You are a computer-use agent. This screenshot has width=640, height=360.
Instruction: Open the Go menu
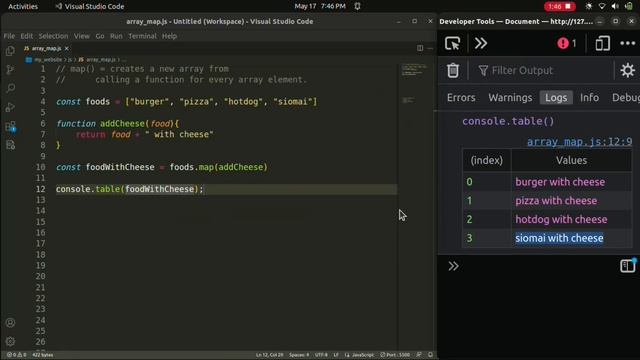pos(100,36)
